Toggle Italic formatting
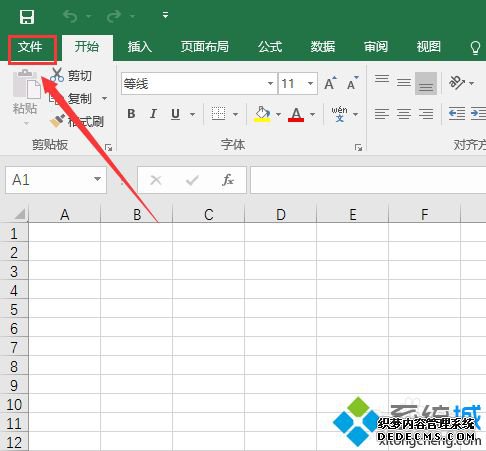 click(x=153, y=114)
